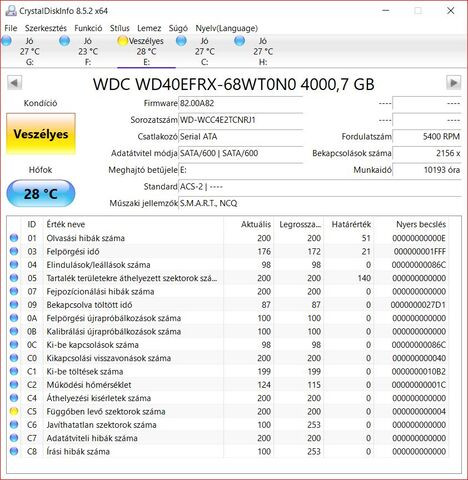
Task: Click the blue status orb for G:
Action: pos(7,41)
